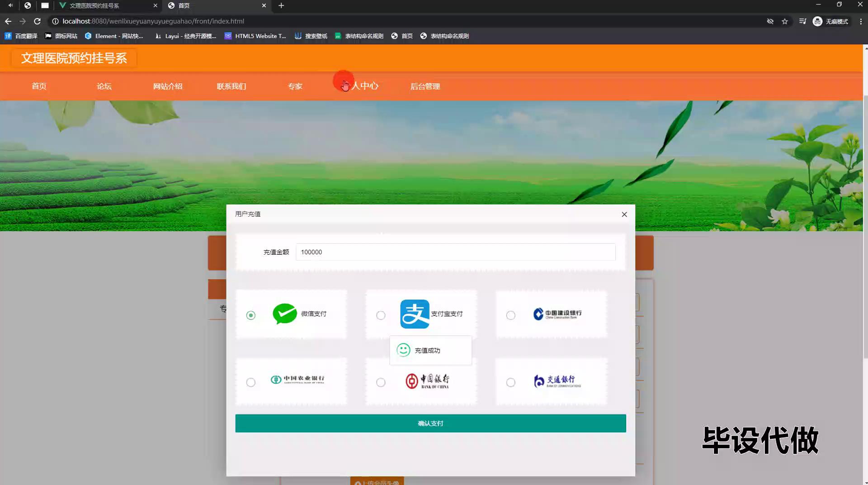Open the 后台管理 navigation item

click(x=425, y=86)
